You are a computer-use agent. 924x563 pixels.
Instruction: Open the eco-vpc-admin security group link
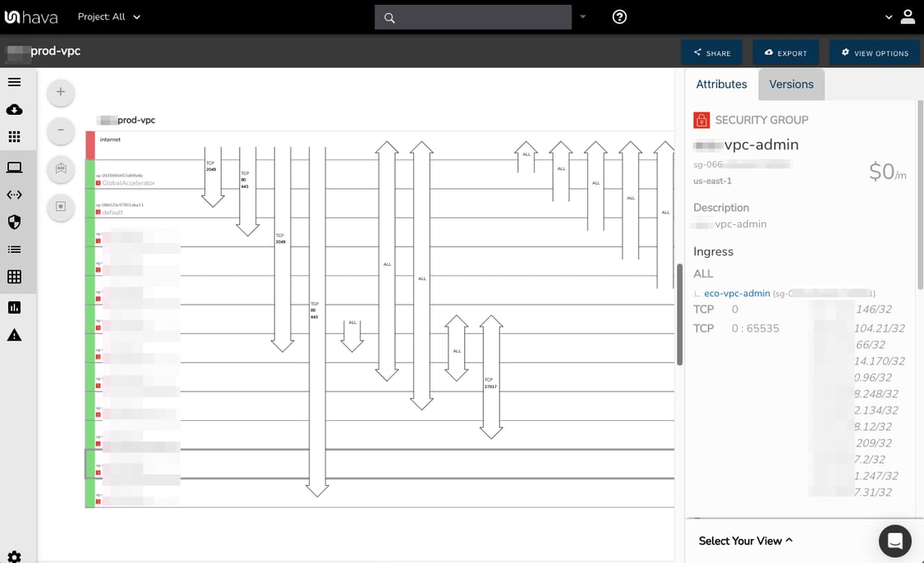tap(737, 293)
